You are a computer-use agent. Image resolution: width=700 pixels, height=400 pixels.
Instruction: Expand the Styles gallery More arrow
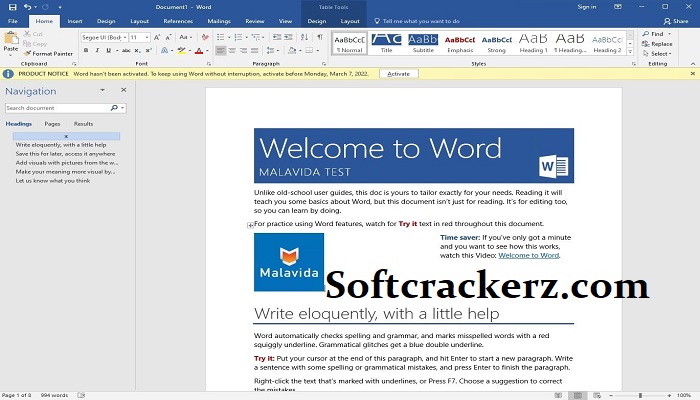pos(630,52)
